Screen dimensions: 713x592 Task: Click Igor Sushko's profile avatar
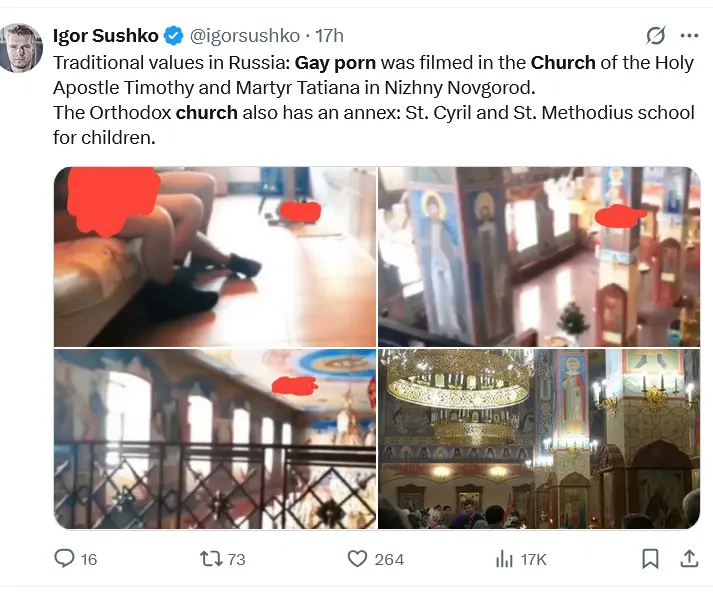pos(22,49)
